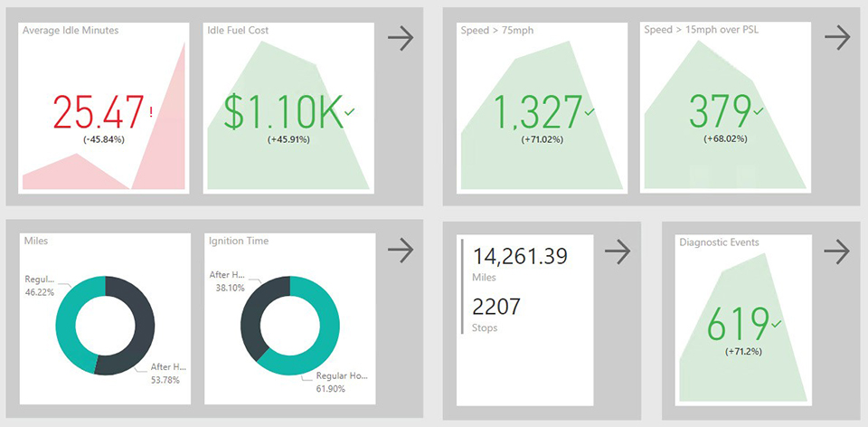
Task: Click the 619 Diagnostic Events value
Action: tap(738, 325)
